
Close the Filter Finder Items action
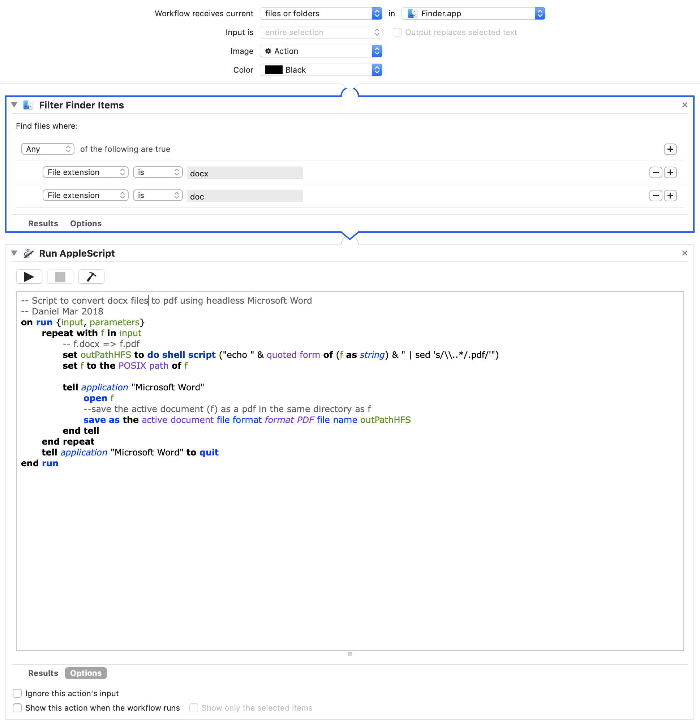(x=684, y=105)
